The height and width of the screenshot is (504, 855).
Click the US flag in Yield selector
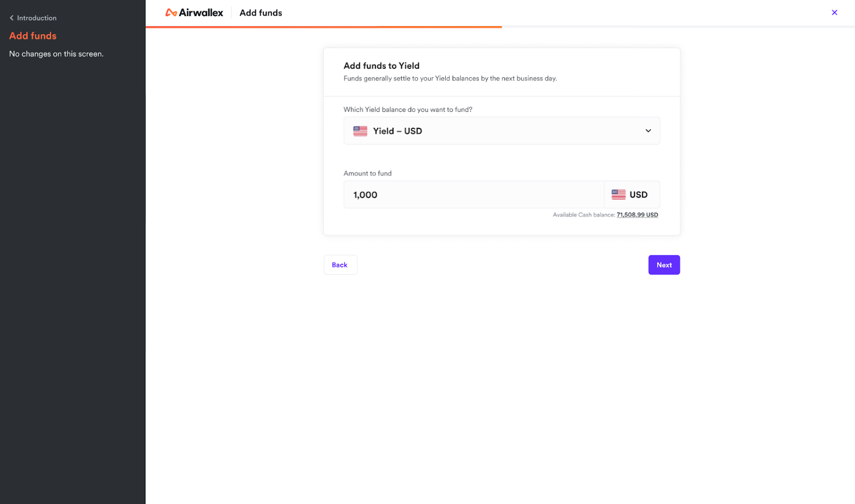click(x=360, y=131)
